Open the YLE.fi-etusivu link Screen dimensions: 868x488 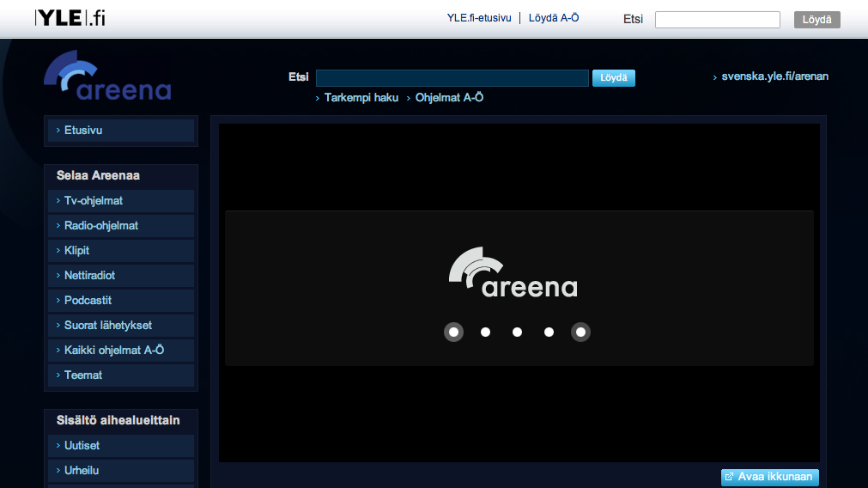pos(479,18)
